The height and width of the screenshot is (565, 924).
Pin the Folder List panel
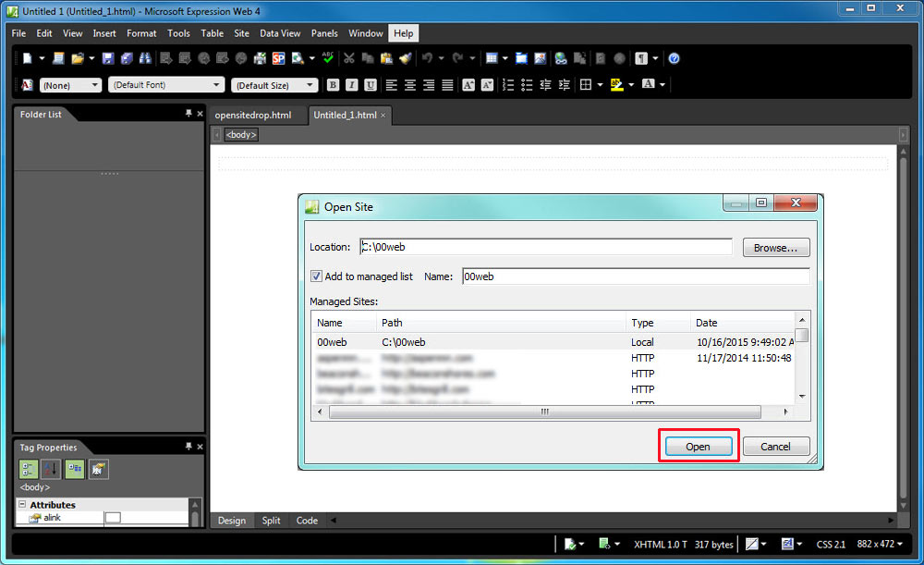[188, 113]
